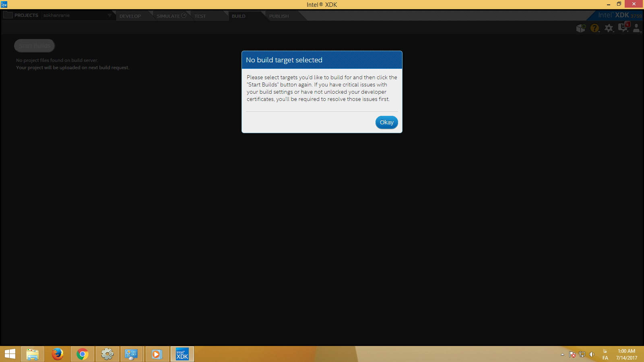Open the PUBLISH tab
The image size is (644, 362).
[x=279, y=16]
